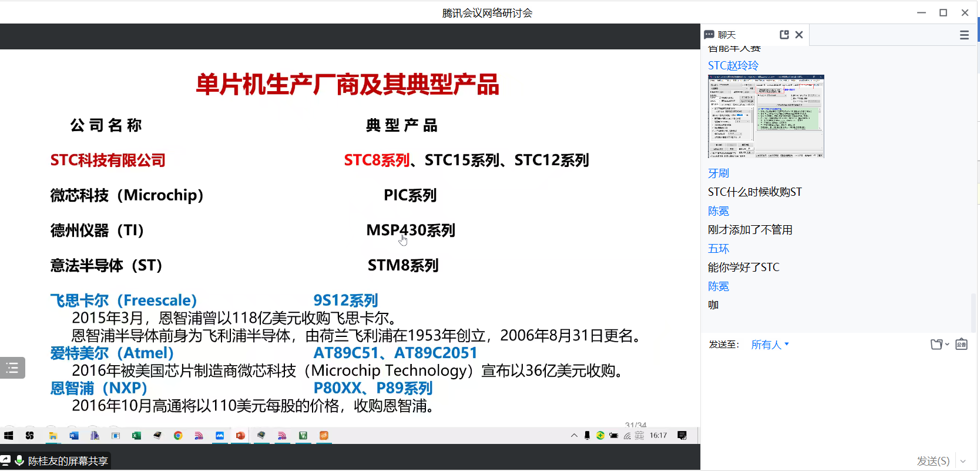Toggle the 英 input method indicator
This screenshot has height=471, width=980.
click(x=639, y=436)
